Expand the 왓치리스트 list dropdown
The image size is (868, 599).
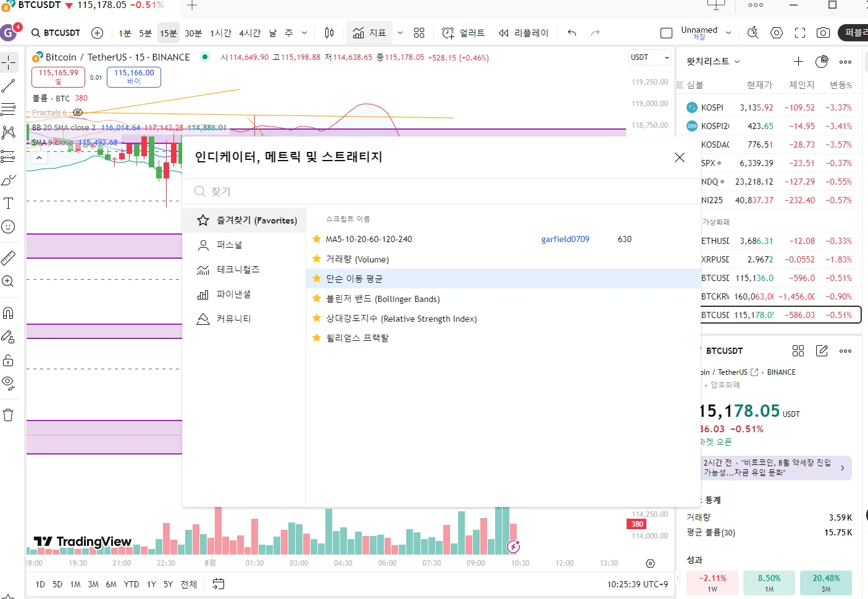point(713,61)
